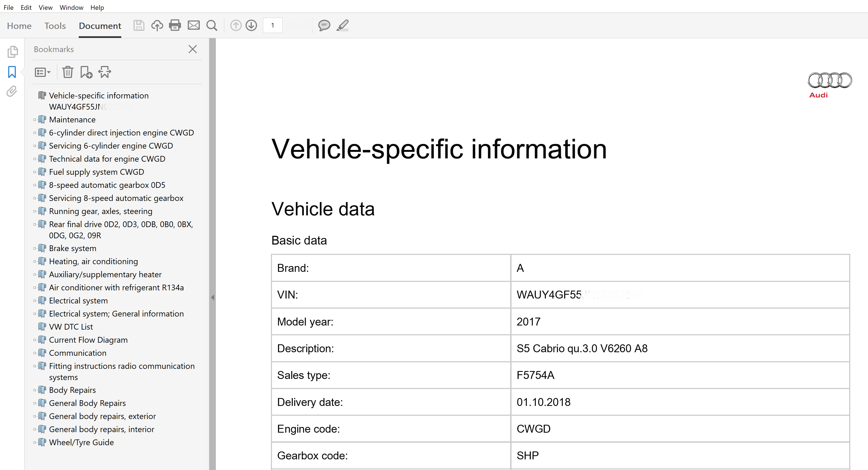
Task: Switch to the Tools tab
Action: (55, 26)
